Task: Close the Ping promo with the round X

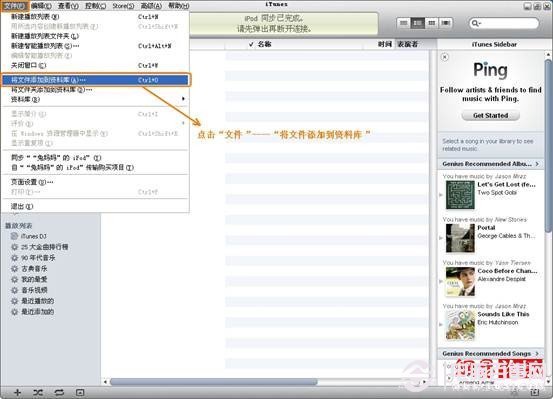Action: 445,57
